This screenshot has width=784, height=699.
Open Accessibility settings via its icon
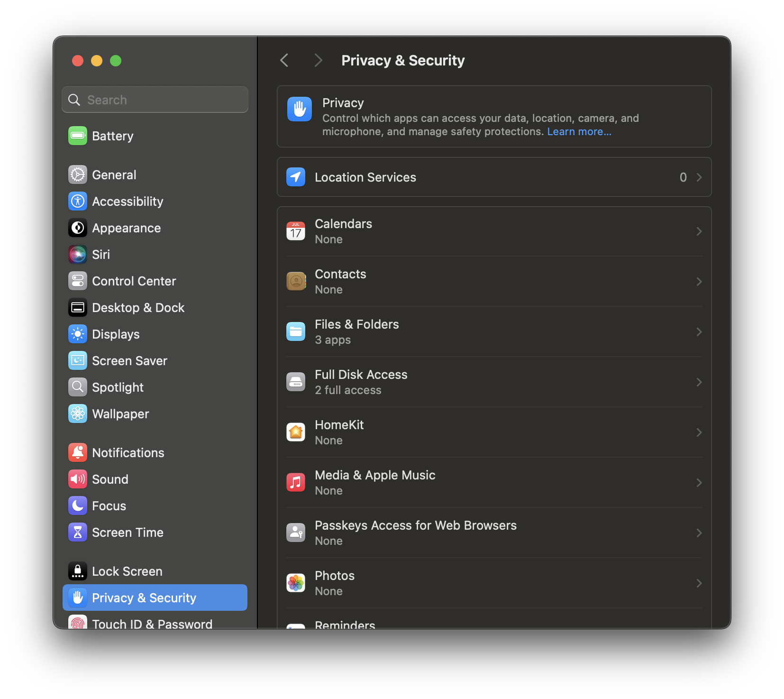[77, 201]
